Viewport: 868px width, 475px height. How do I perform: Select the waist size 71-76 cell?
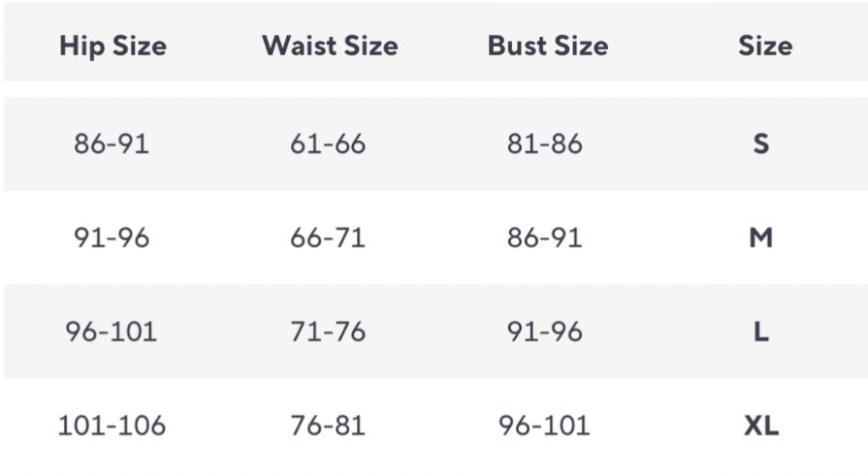click(x=328, y=332)
